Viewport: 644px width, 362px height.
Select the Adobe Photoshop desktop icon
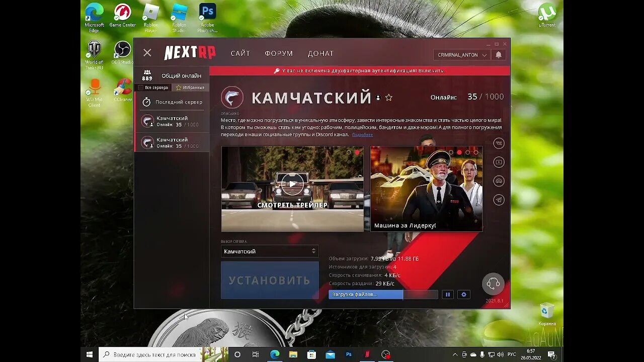click(207, 18)
